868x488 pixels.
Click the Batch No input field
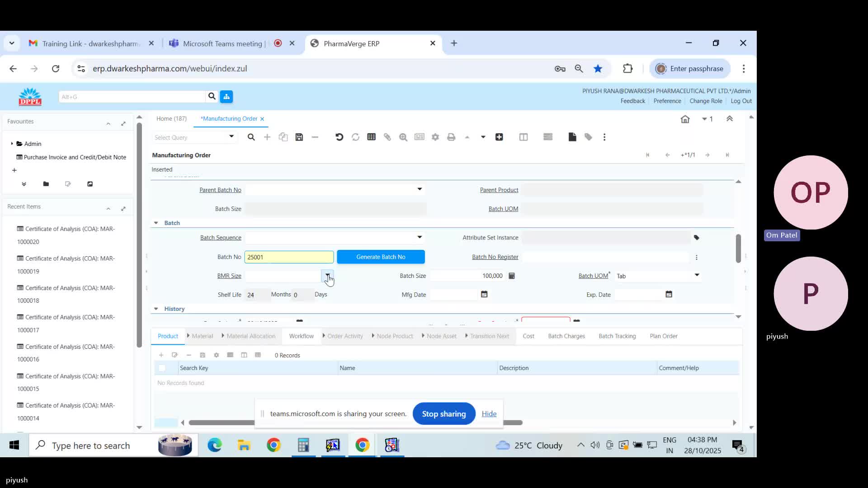click(289, 257)
